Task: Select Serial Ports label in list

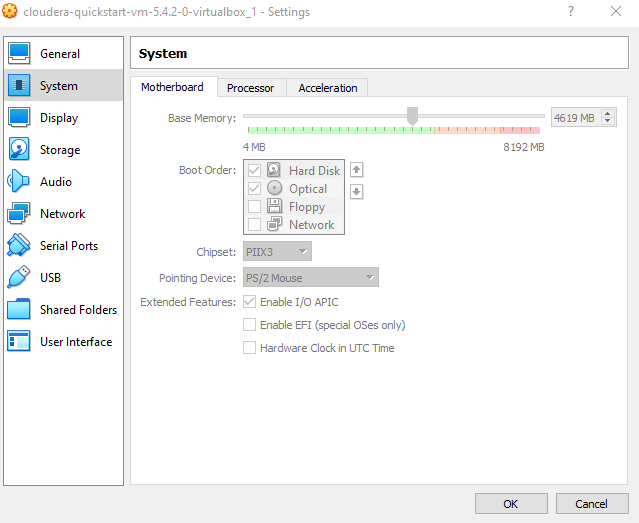Action: coord(69,246)
